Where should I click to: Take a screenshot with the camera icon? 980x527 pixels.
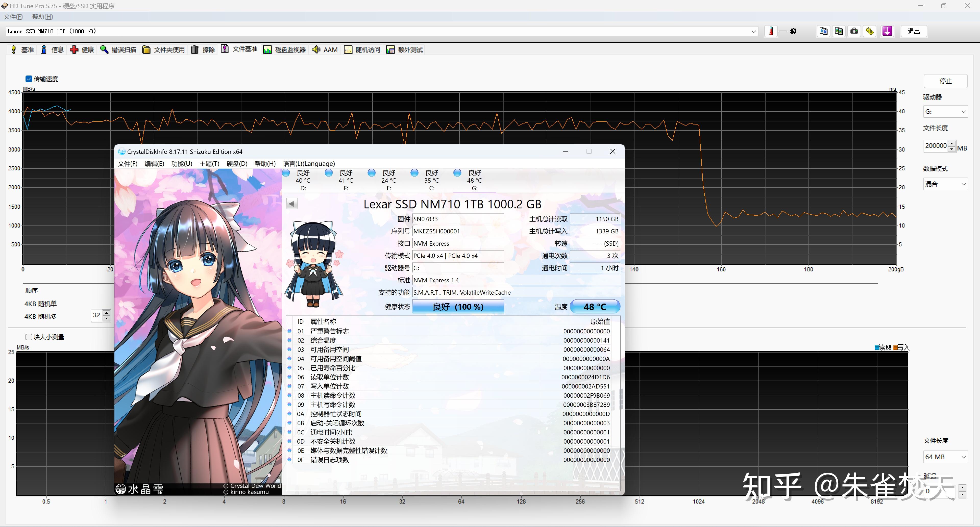tap(854, 31)
